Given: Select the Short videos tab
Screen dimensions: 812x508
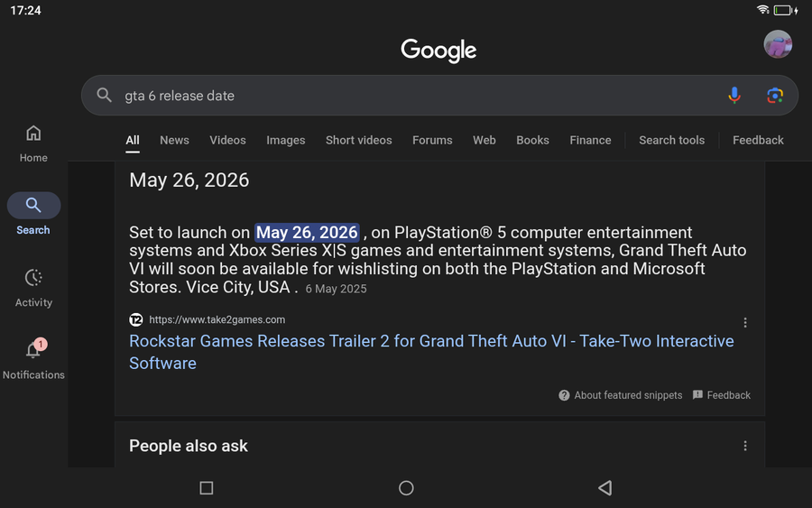Looking at the screenshot, I should 358,140.
